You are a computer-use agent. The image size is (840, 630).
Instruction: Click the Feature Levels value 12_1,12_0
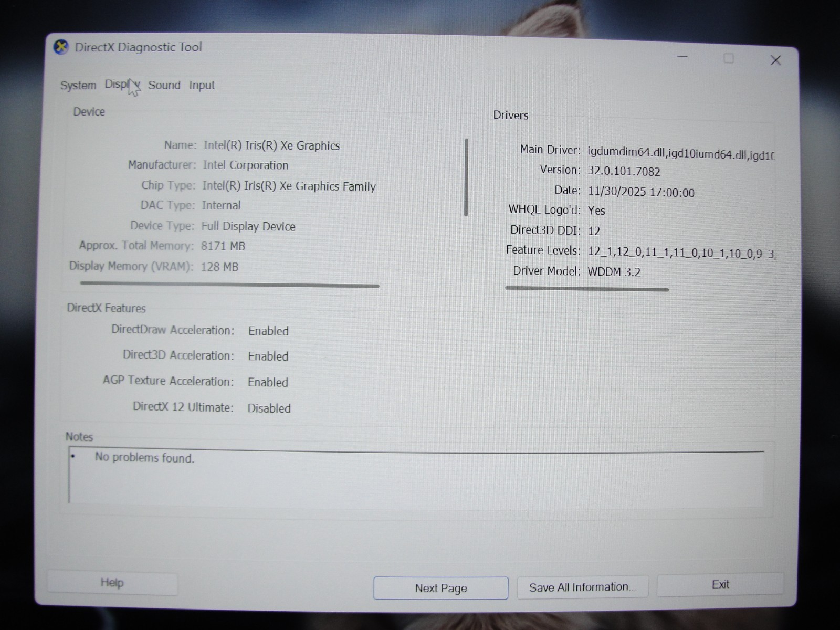pyautogui.click(x=681, y=253)
